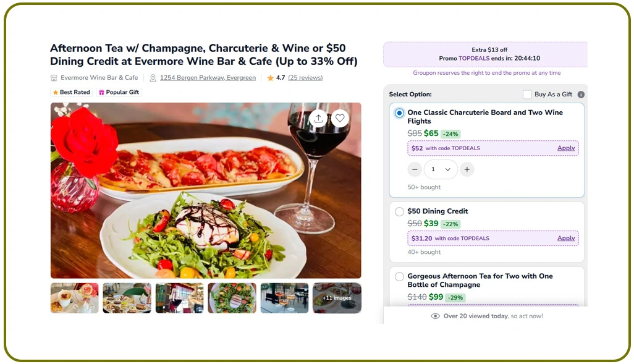Click the share icon on the main photo
This screenshot has width=634, height=364.
point(318,118)
